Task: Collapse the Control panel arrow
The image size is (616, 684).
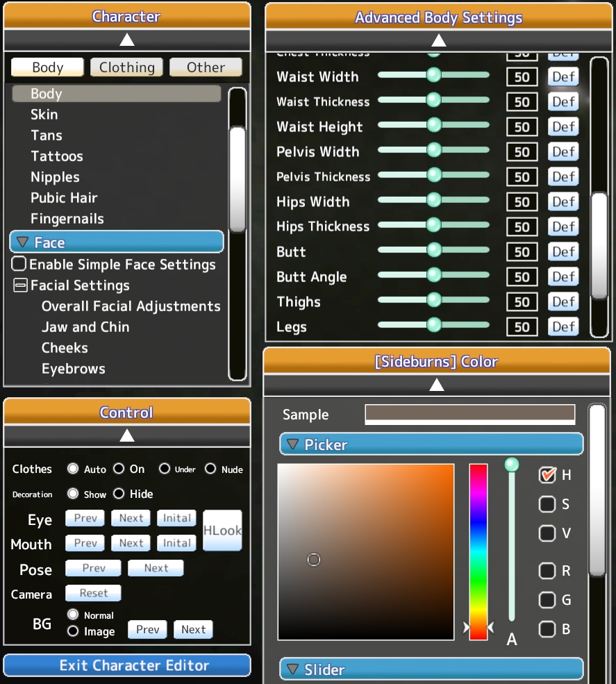Action: 126,435
